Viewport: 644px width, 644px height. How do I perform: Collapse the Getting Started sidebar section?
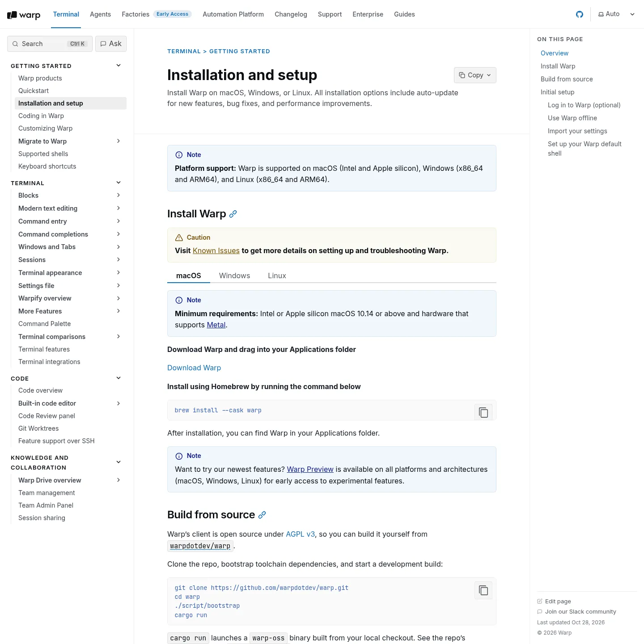[119, 66]
